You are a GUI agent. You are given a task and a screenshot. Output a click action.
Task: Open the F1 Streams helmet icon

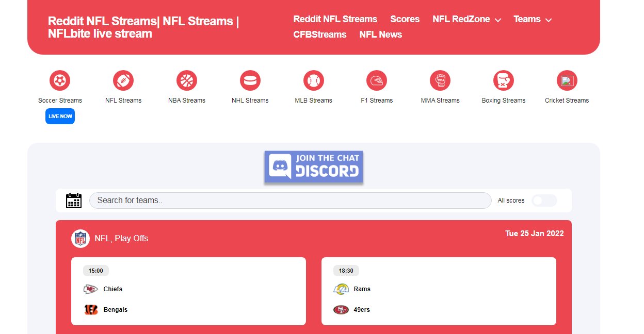pyautogui.click(x=377, y=80)
